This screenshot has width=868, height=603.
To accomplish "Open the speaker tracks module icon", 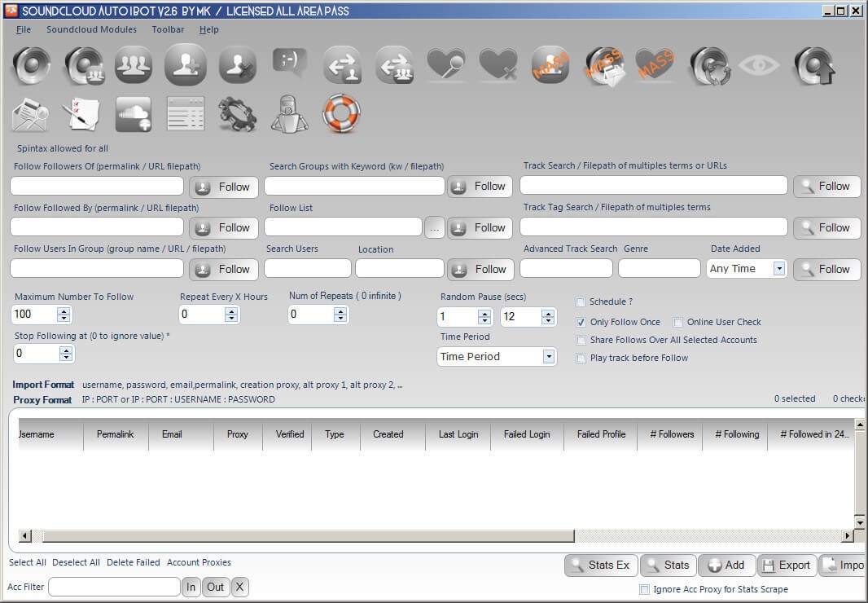I will 31,65.
